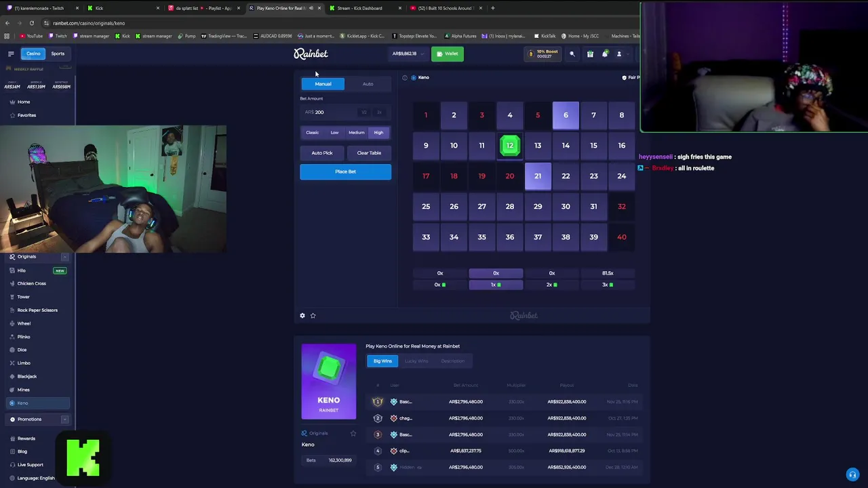Switch to da splatt list Playlist tab
Image resolution: width=868 pixels, height=488 pixels.
[x=203, y=8]
